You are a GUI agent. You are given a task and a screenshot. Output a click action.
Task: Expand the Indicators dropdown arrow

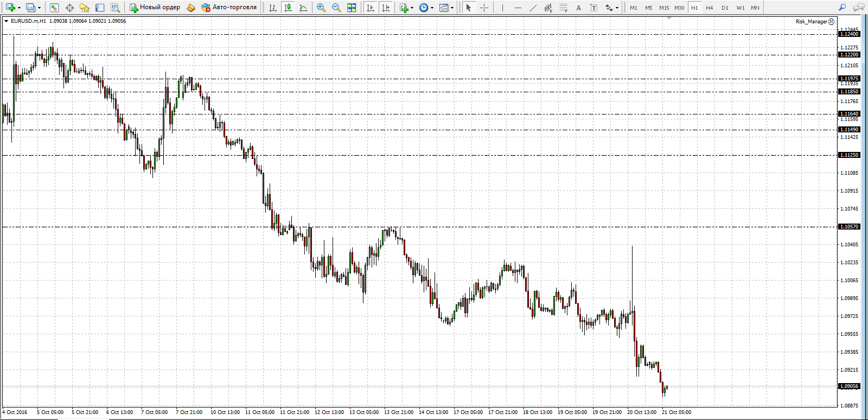[412, 8]
